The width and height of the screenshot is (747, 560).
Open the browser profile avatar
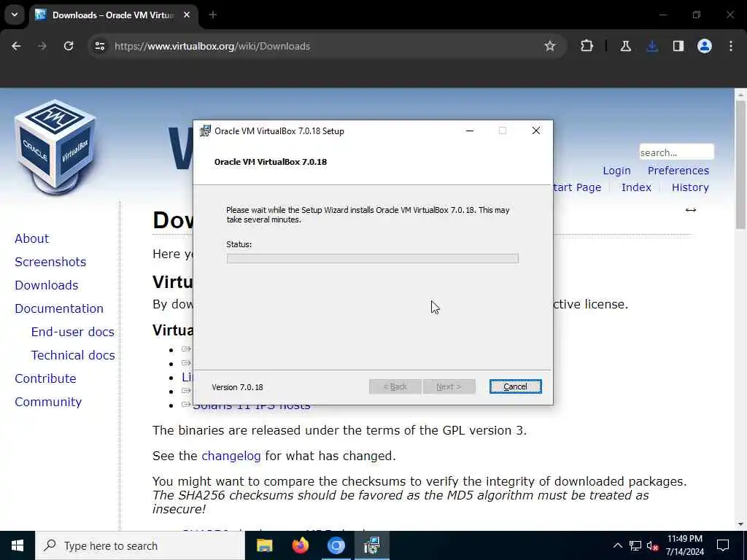click(x=705, y=46)
